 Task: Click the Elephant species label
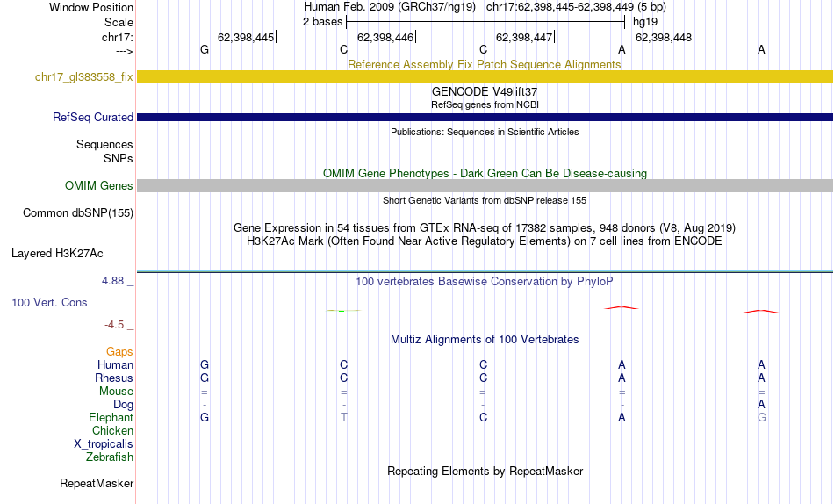[111, 418]
